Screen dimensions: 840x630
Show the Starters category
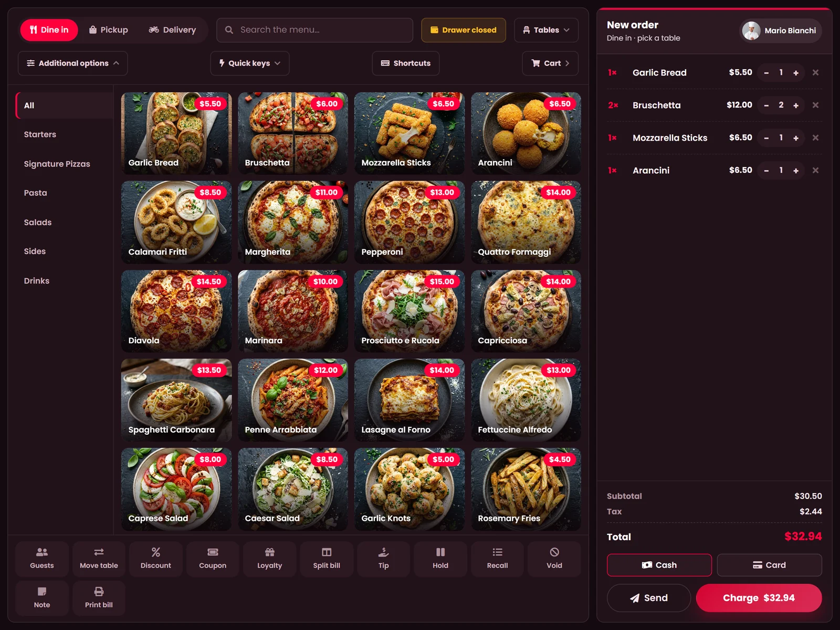tap(65, 134)
